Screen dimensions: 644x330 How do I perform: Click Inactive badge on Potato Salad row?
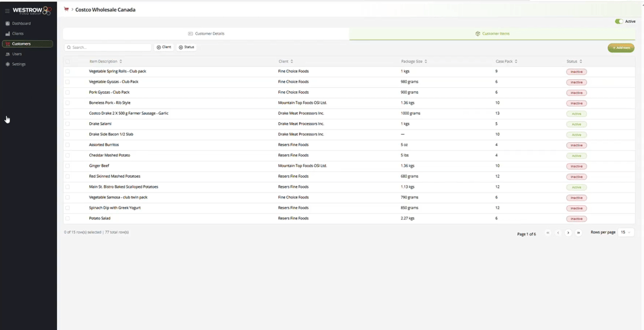(x=576, y=219)
